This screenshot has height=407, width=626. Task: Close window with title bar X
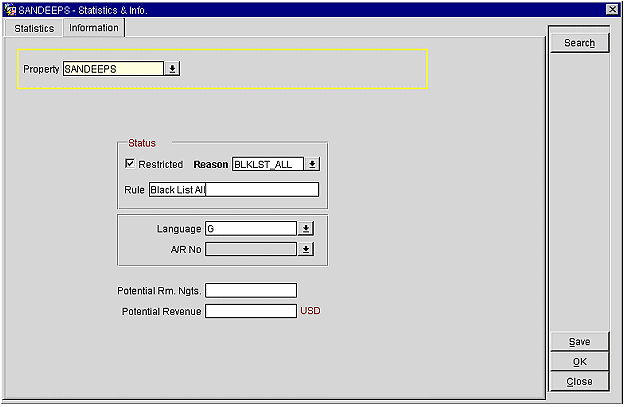[x=612, y=9]
